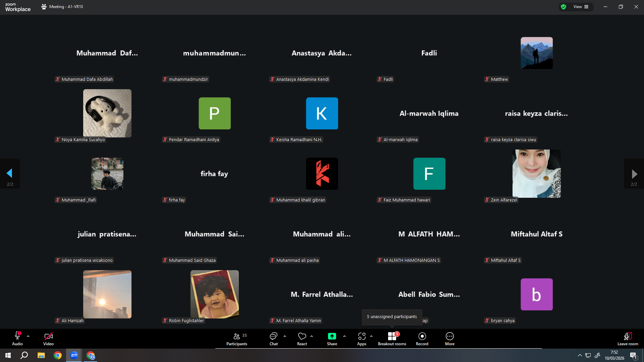
Task: Go to previous gallery page
Action: click(x=10, y=174)
